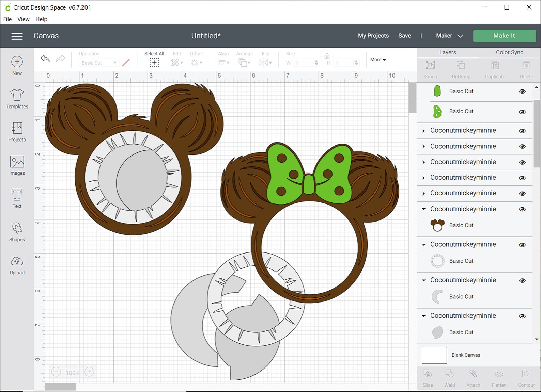
Task: Open the File menu
Action: pos(7,19)
